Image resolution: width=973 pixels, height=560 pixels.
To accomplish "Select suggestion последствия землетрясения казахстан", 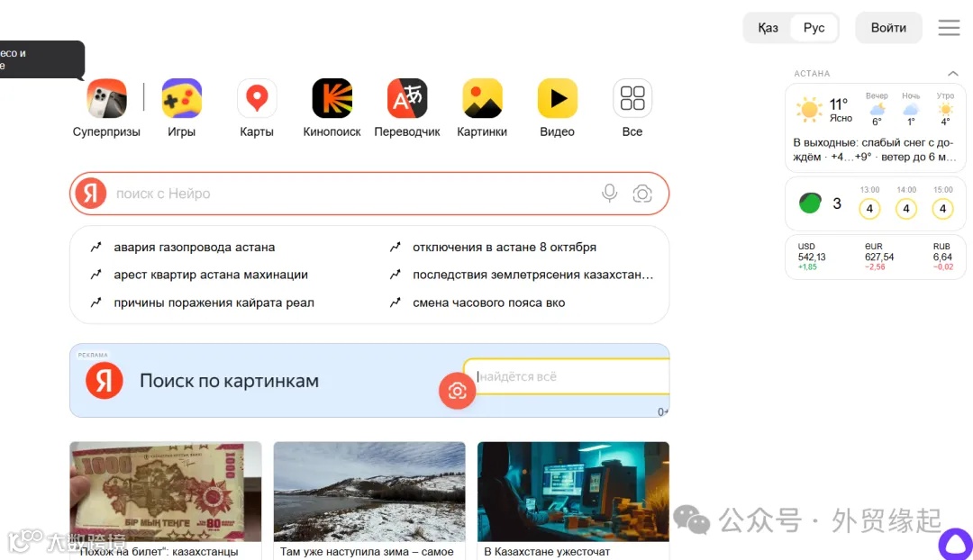I will point(532,274).
